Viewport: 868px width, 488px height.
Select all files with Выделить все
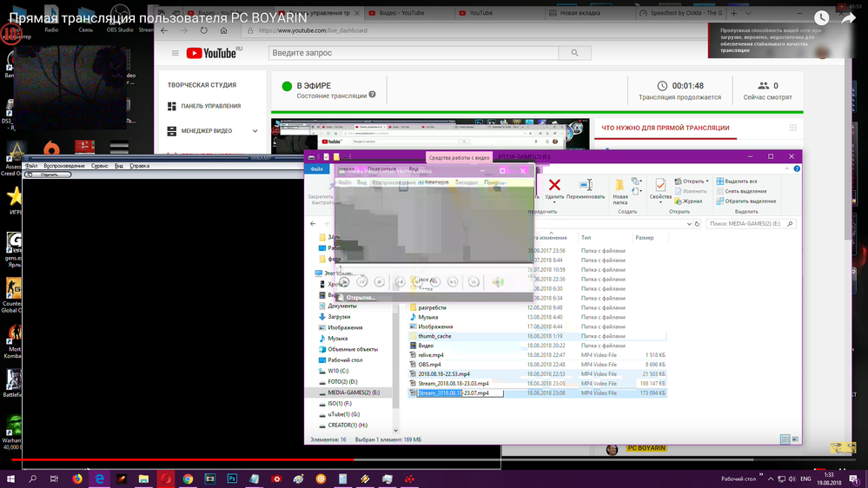[737, 181]
